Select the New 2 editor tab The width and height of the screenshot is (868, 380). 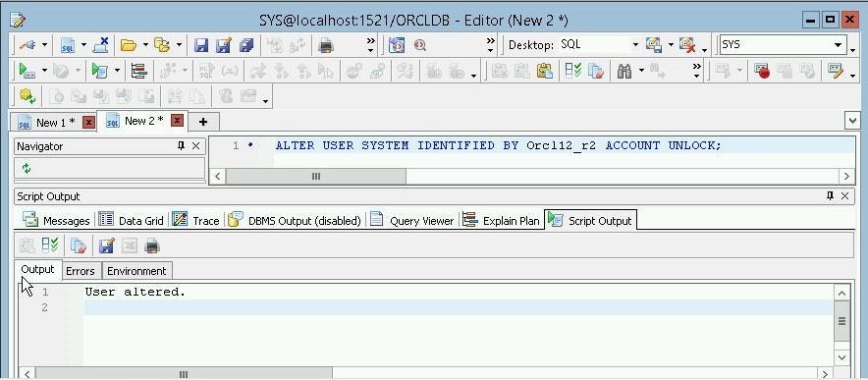point(144,121)
